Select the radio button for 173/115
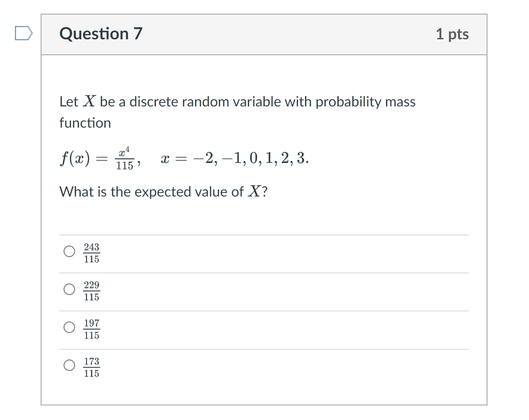 69,366
